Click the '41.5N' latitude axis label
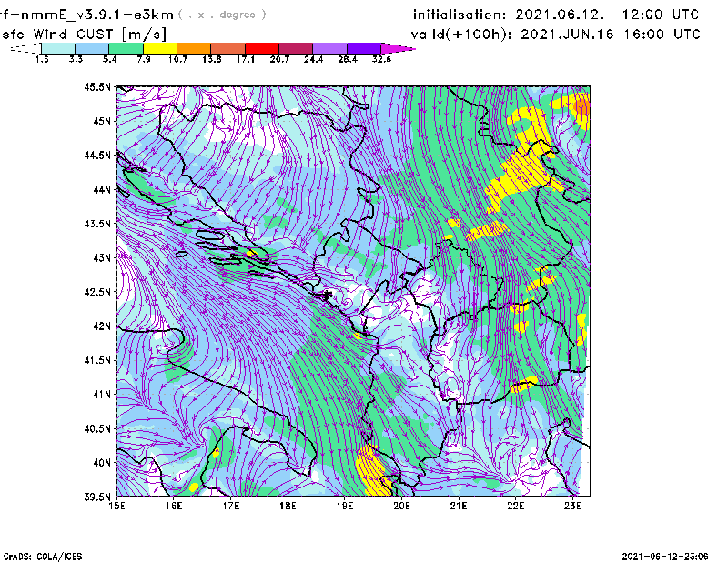Screen dimensions: 728x562 point(97,360)
